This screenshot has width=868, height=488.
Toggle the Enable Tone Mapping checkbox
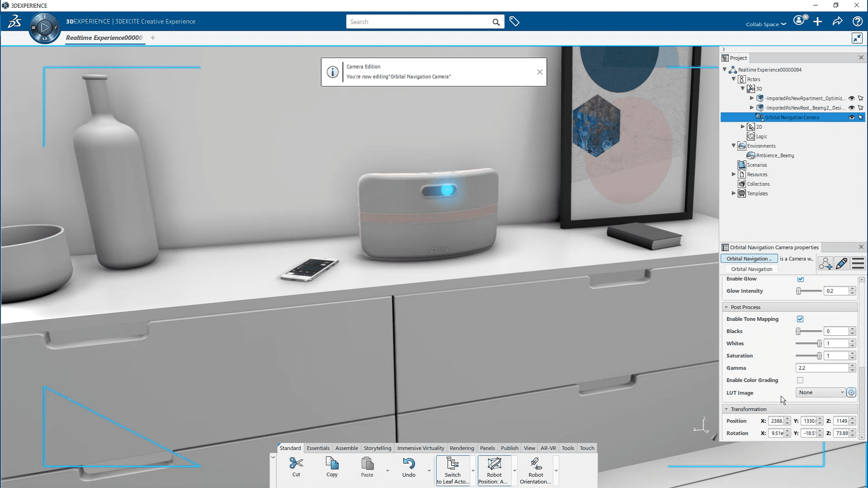(x=801, y=319)
